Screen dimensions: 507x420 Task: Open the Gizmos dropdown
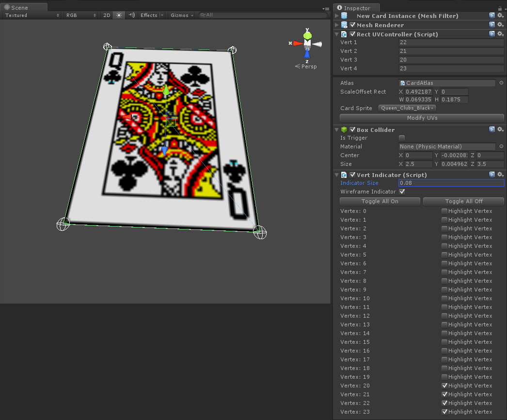pyautogui.click(x=182, y=15)
